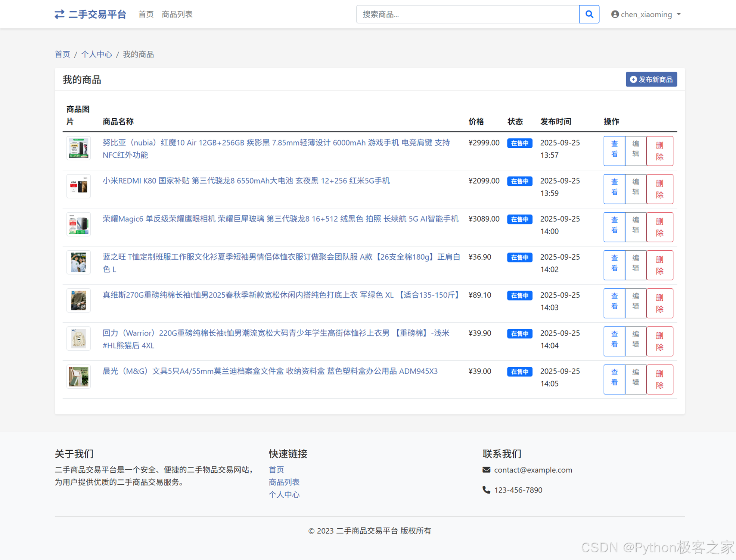Open 商品列表 footer quick link
The image size is (736, 560).
[284, 482]
